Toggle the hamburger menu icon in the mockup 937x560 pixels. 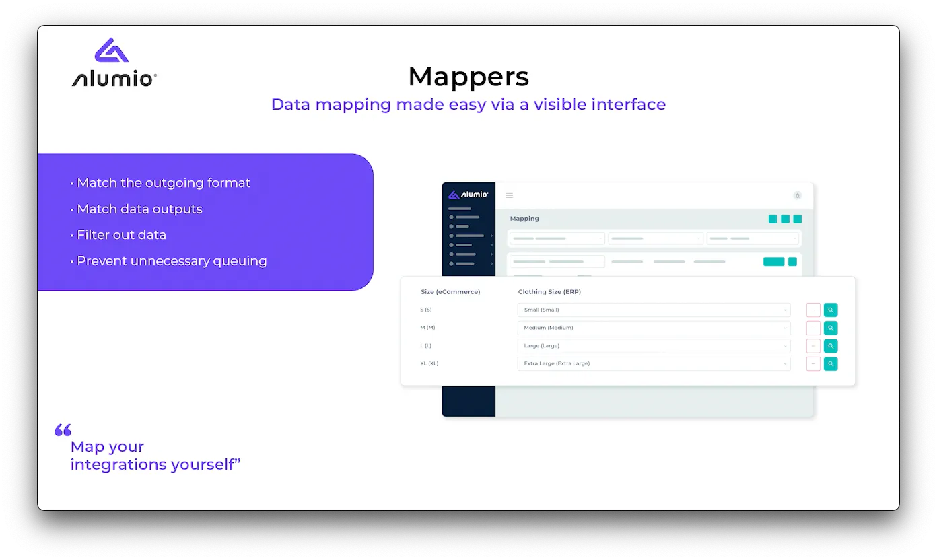[x=510, y=195]
